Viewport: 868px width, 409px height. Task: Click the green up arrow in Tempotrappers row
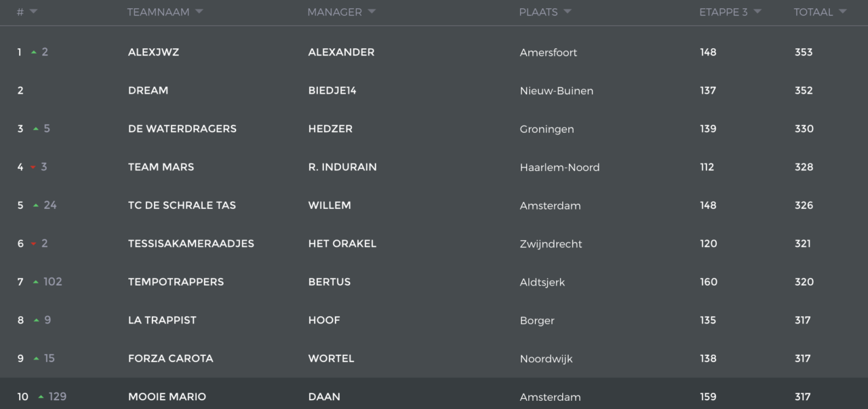tap(36, 282)
